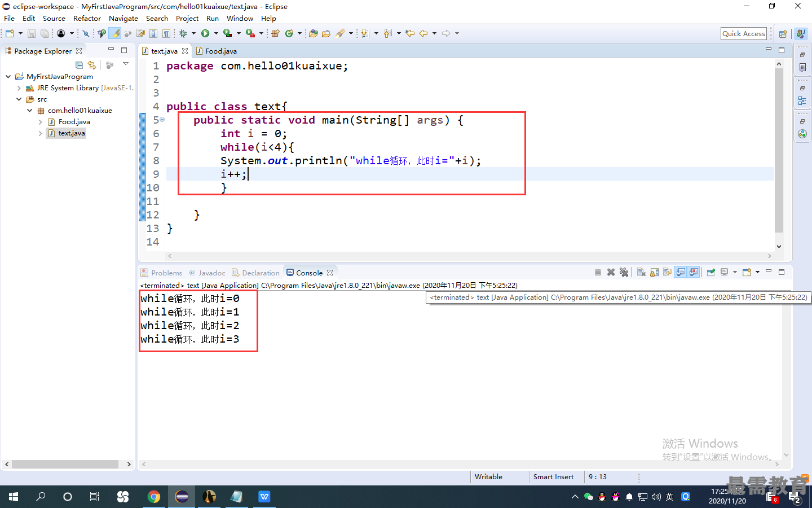Click the Open Perspective icon
The height and width of the screenshot is (508, 812).
coord(783,34)
